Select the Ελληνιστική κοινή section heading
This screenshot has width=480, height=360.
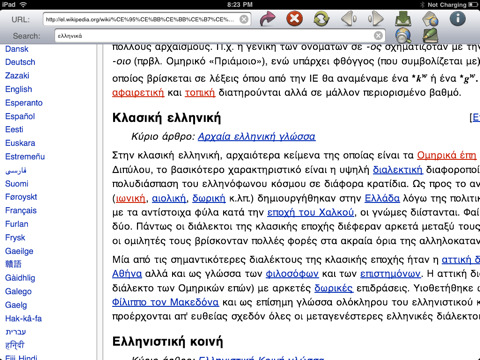[168, 342]
